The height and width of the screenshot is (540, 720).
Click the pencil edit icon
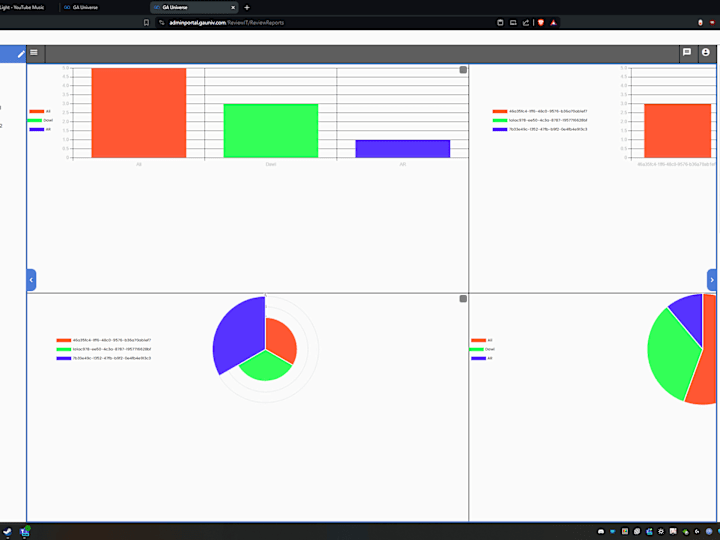pyautogui.click(x=21, y=54)
